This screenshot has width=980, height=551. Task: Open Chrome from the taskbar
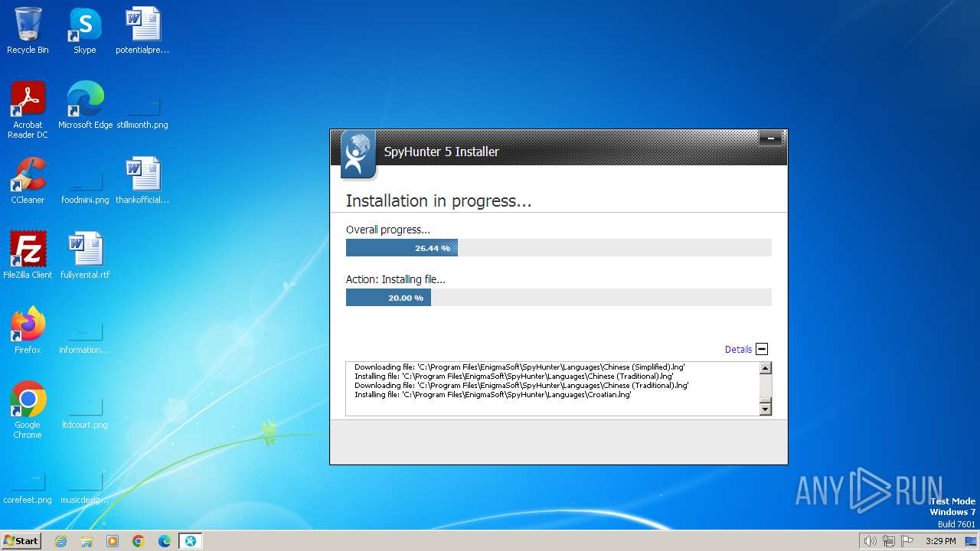pos(139,541)
